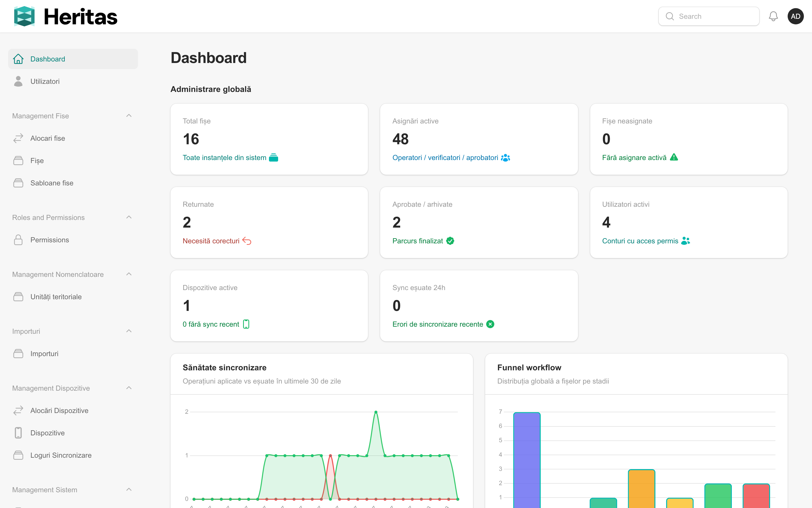Click the group icon in Asignări active card

[x=505, y=157]
